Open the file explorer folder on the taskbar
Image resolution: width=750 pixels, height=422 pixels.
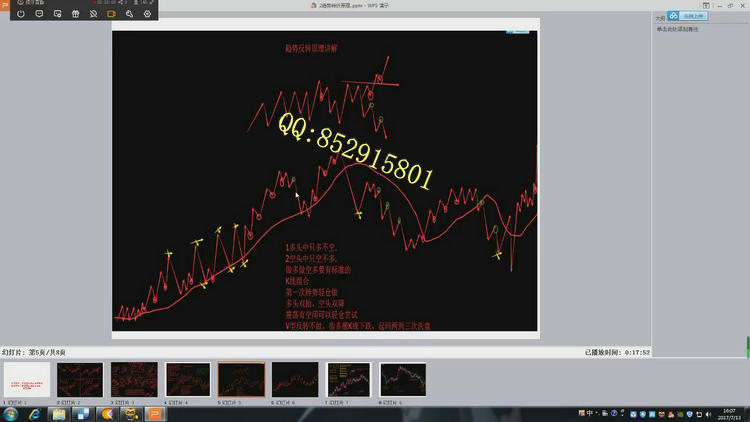(x=60, y=413)
